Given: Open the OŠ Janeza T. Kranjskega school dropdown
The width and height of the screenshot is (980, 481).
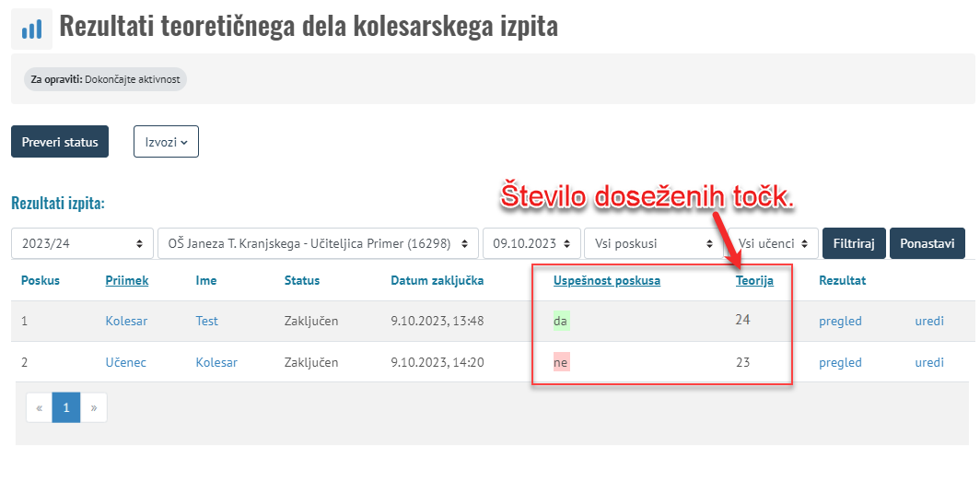Looking at the screenshot, I should (x=318, y=244).
